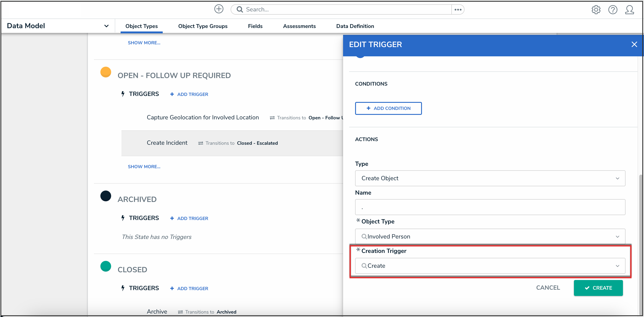Click Cancel in the trigger panel
The width and height of the screenshot is (644, 317).
[x=548, y=288]
